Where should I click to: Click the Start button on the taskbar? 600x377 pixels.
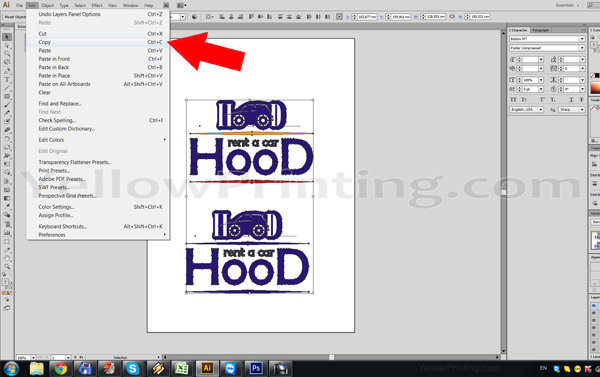(11, 369)
